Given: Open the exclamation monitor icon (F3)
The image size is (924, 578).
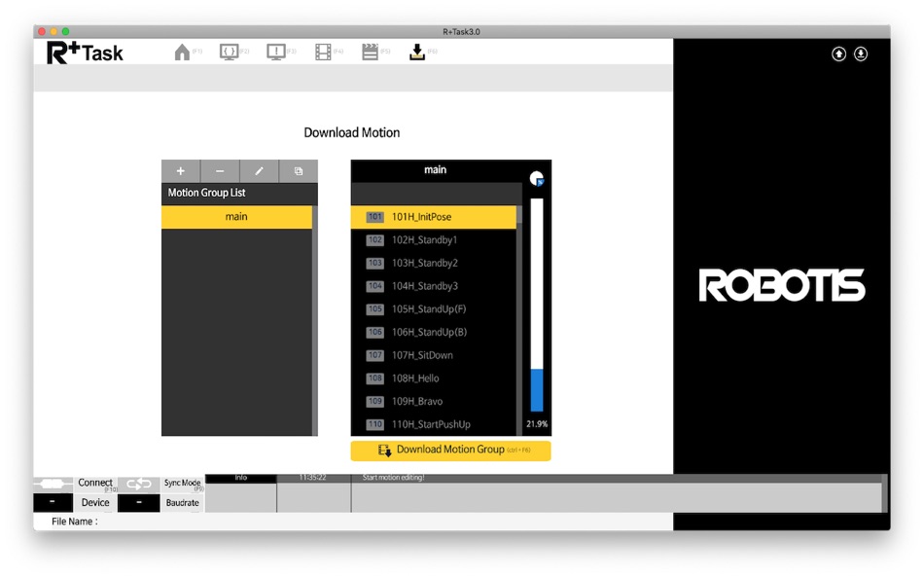Looking at the screenshot, I should (x=276, y=53).
